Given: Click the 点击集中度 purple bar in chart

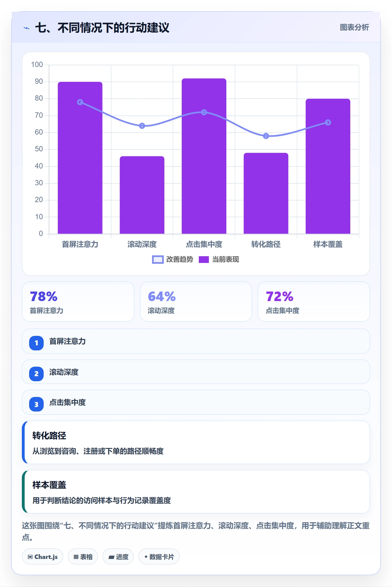Looking at the screenshot, I should coord(204,156).
